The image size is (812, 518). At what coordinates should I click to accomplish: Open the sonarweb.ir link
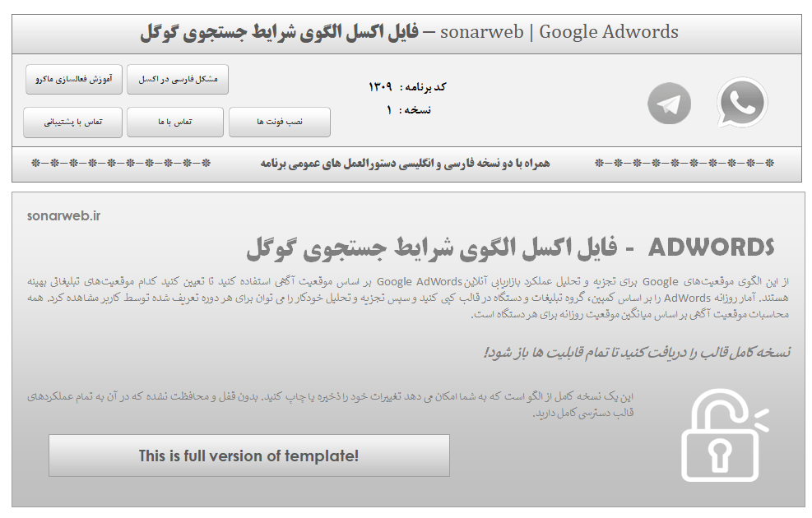pos(63,215)
